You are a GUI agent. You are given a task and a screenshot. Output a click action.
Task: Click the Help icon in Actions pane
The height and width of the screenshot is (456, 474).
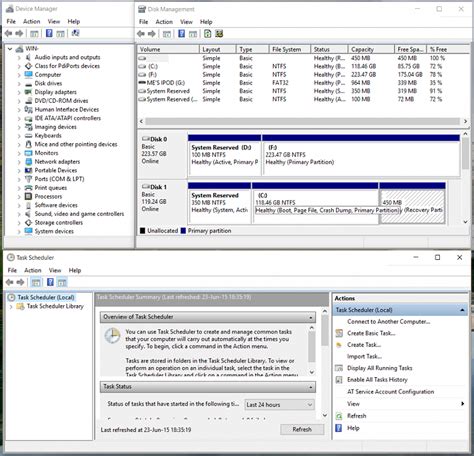click(x=338, y=428)
